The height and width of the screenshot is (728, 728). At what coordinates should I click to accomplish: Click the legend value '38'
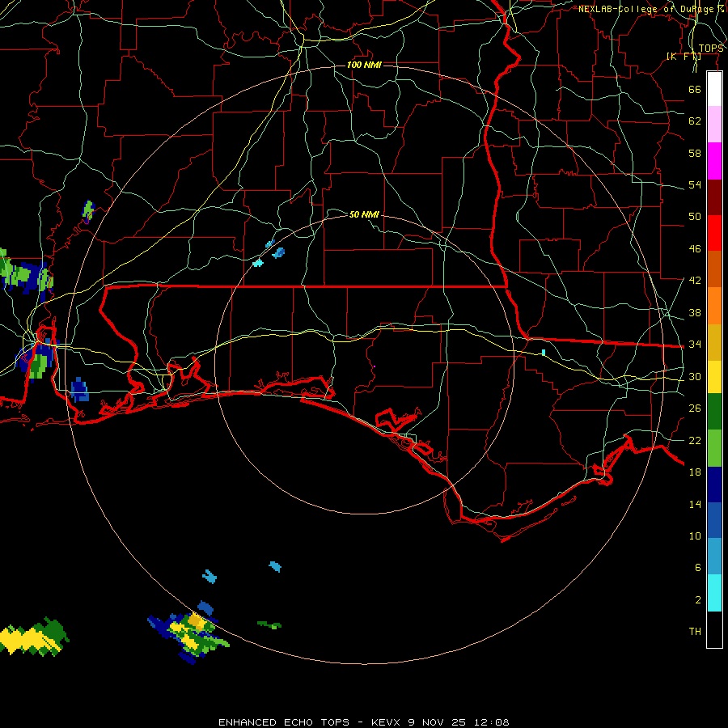click(x=695, y=313)
